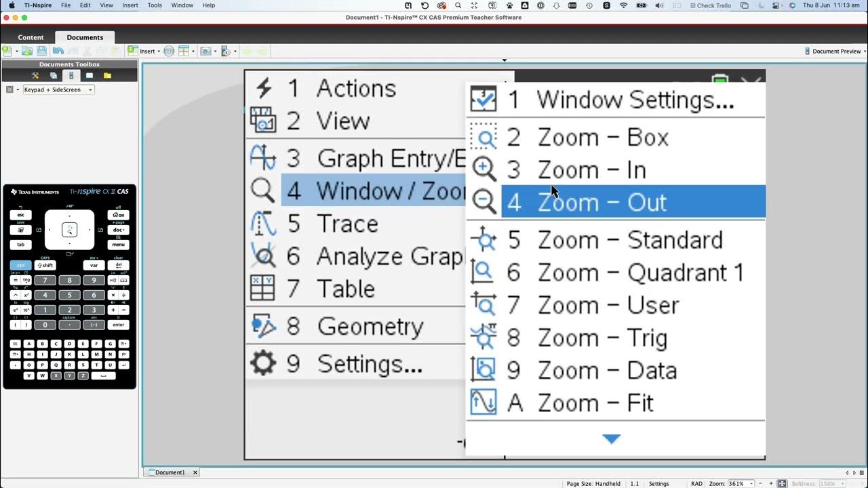Click the Zoom - Quadrant 1 icon
Viewport: 868px width, 488px height.
484,272
